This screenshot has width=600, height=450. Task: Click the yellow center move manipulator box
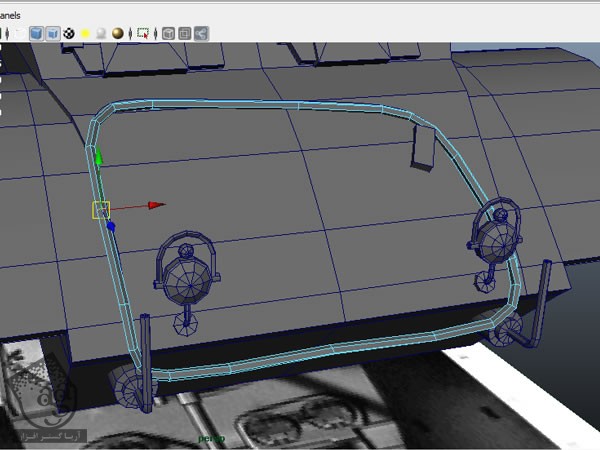[100, 209]
